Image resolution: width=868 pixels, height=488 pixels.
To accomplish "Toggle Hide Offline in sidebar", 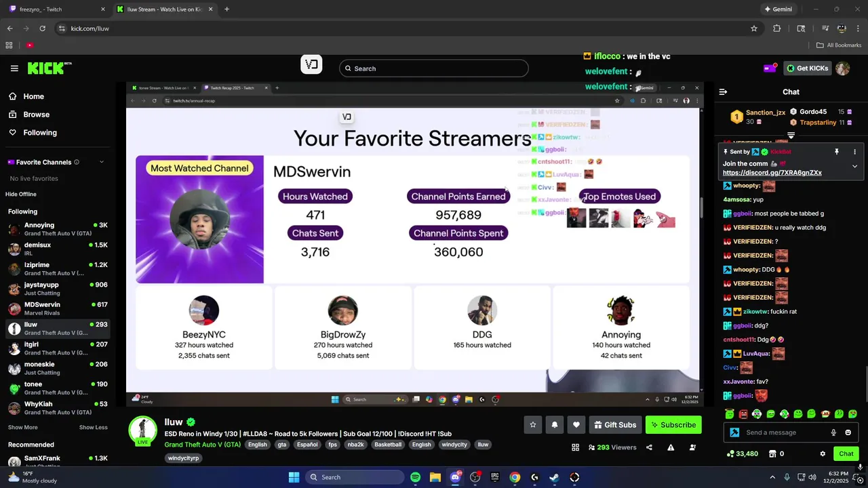I will tap(21, 194).
